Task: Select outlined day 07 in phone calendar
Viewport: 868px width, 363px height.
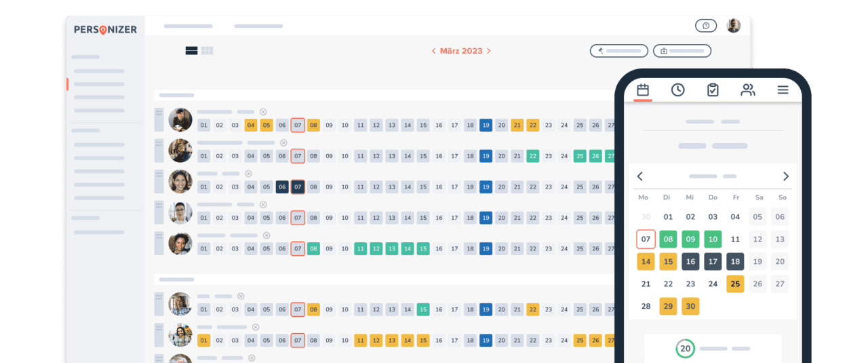Action: click(646, 240)
